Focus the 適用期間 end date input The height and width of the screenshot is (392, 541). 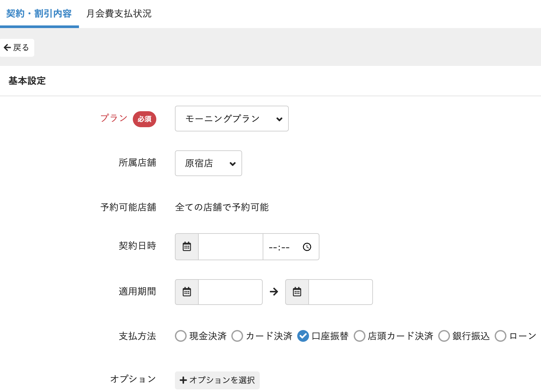point(340,292)
